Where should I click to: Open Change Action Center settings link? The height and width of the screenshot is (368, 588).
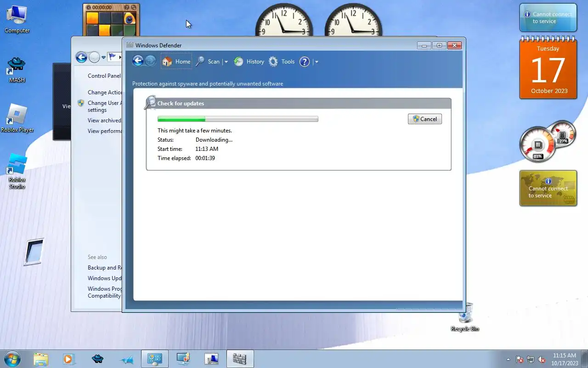(x=105, y=92)
